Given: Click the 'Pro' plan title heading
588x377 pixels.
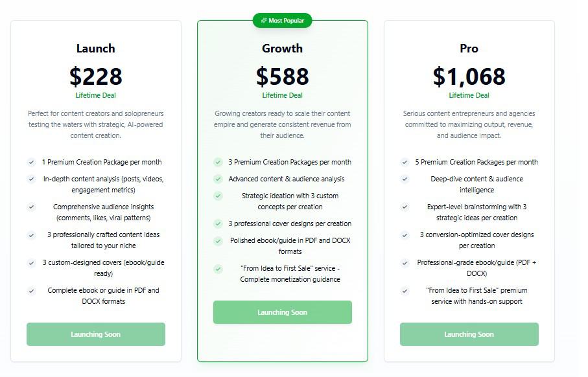Looking at the screenshot, I should 469,48.
